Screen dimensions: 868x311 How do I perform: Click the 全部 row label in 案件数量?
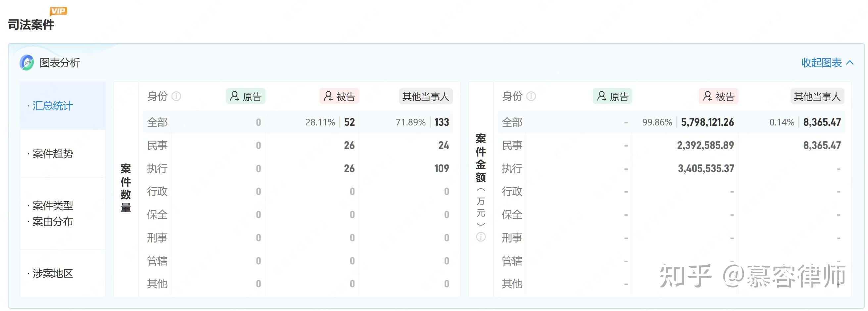click(x=157, y=122)
